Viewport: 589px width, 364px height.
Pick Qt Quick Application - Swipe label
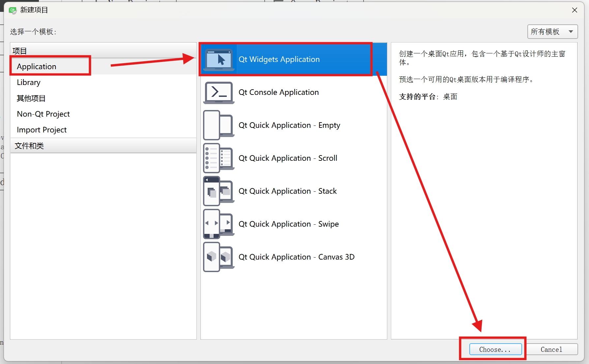(x=289, y=224)
